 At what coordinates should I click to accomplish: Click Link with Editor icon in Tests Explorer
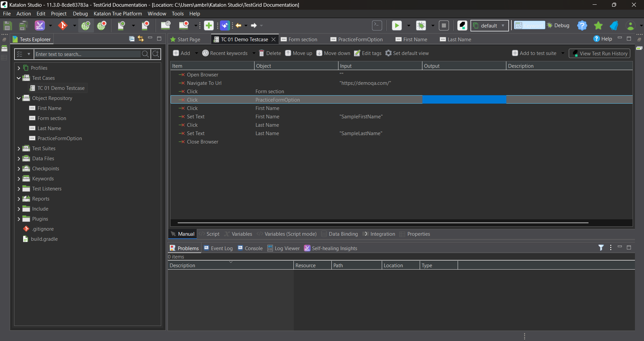click(x=141, y=39)
